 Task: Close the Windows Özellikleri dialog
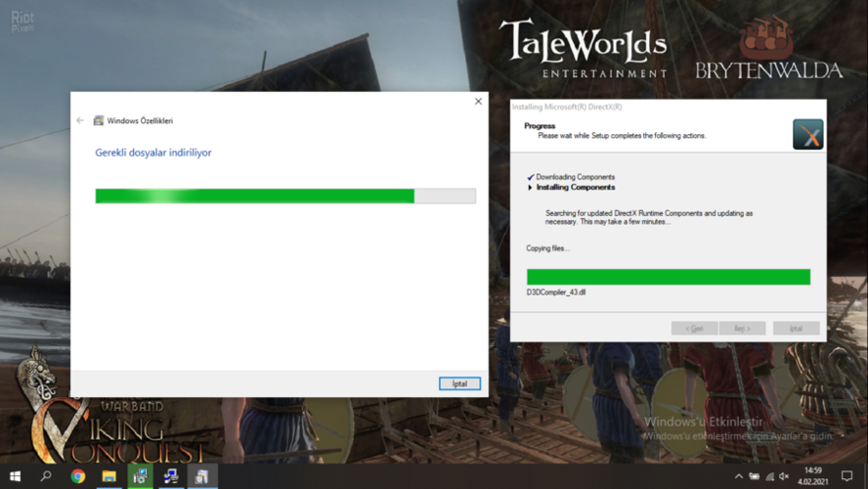(x=478, y=102)
